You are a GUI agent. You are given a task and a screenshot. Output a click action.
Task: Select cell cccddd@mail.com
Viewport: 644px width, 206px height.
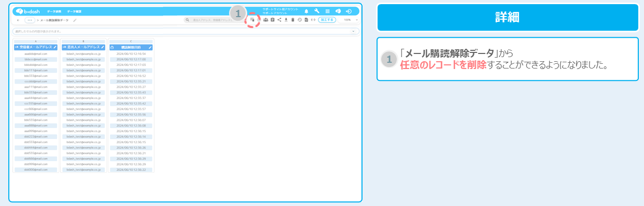(x=36, y=81)
